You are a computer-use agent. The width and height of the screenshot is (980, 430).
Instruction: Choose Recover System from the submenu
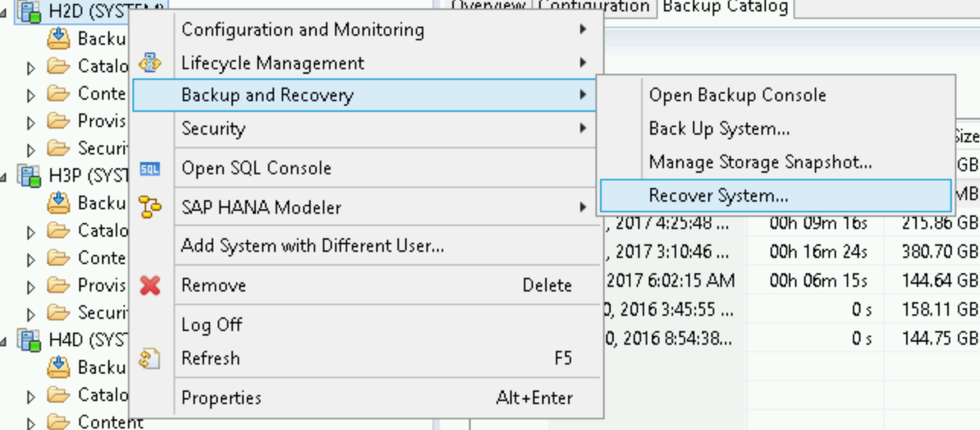[718, 196]
